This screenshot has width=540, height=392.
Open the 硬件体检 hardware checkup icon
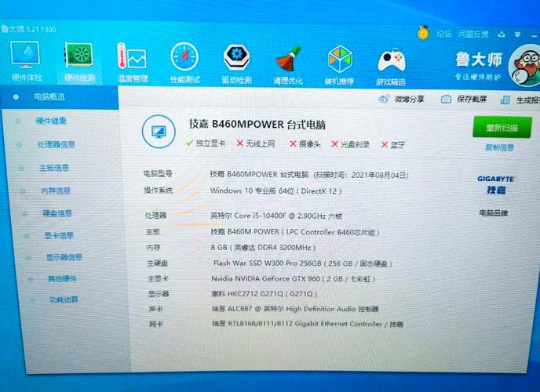26,61
